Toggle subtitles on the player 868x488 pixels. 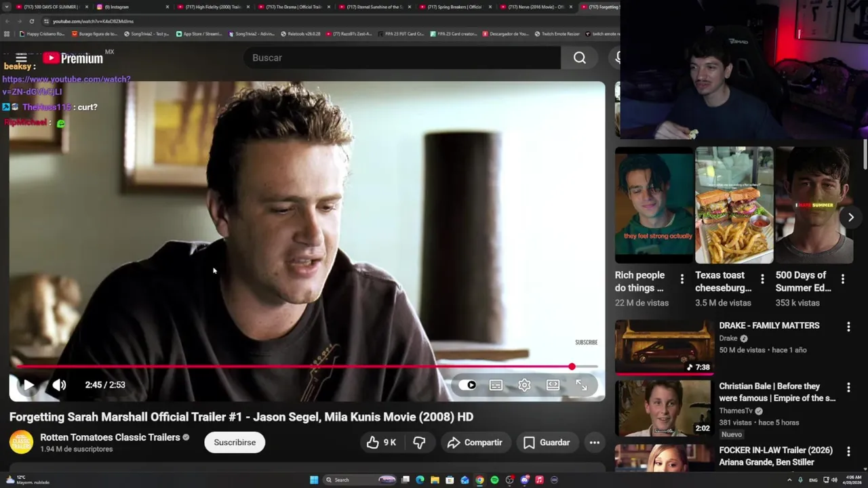click(496, 385)
